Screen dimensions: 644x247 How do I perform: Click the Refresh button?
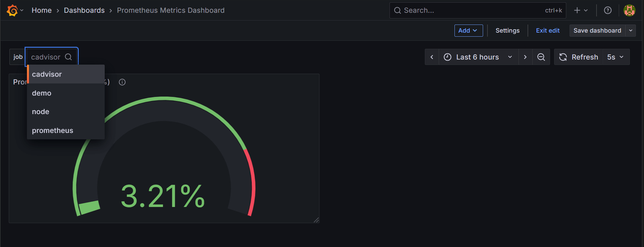click(579, 57)
